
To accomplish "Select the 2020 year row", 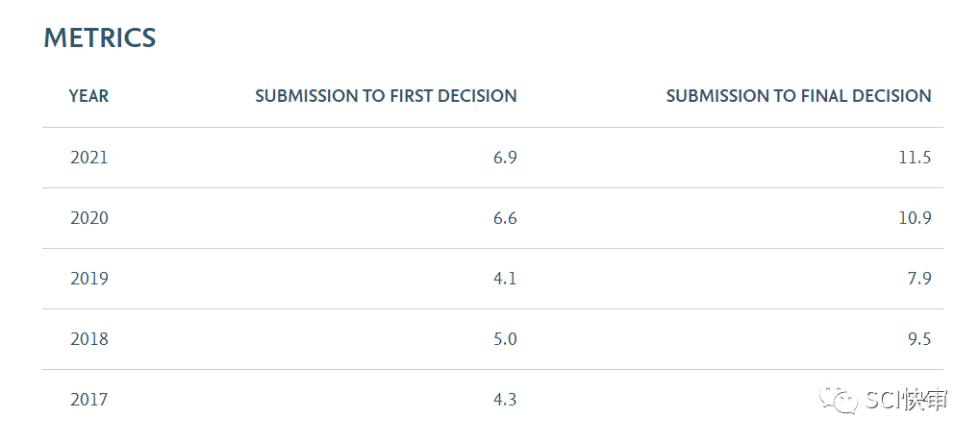I will [492, 218].
